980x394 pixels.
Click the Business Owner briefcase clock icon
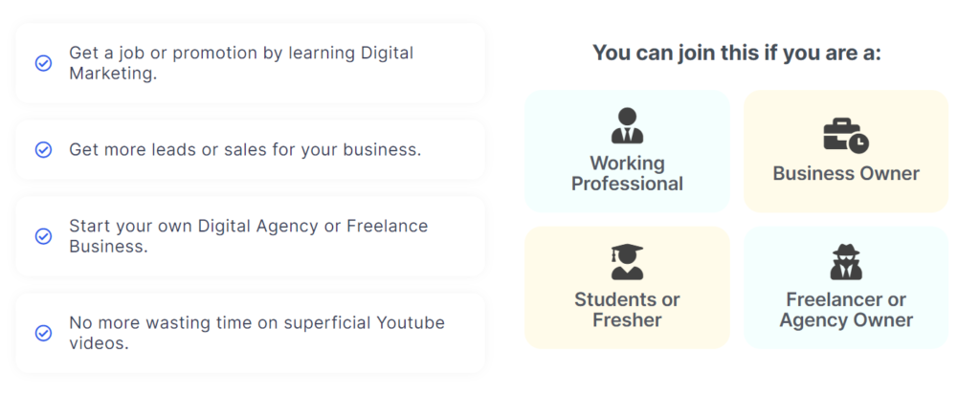coord(846,136)
